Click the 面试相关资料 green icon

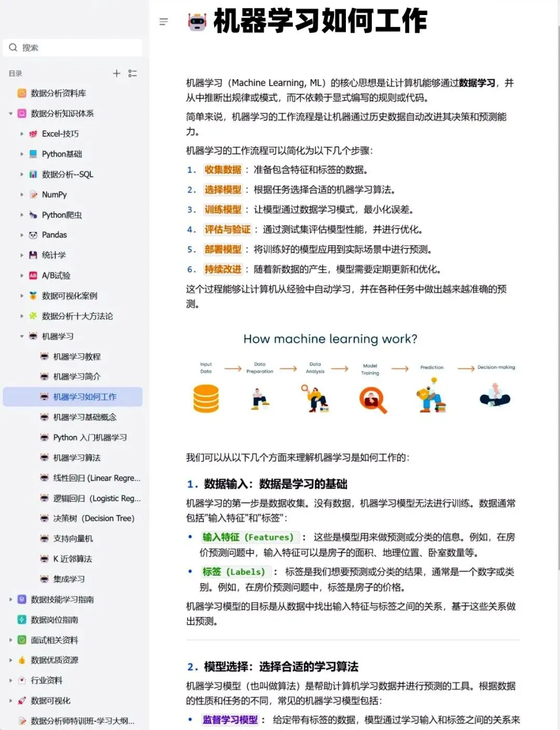tap(22, 640)
